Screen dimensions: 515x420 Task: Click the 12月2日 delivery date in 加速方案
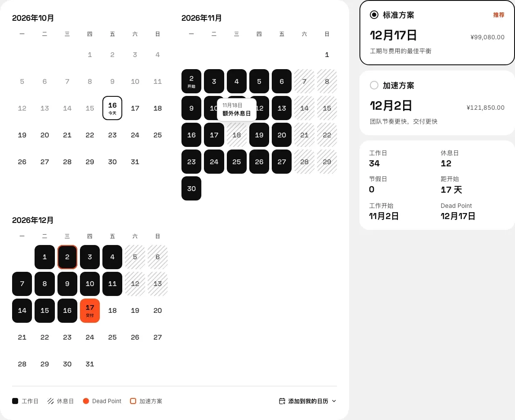point(391,106)
